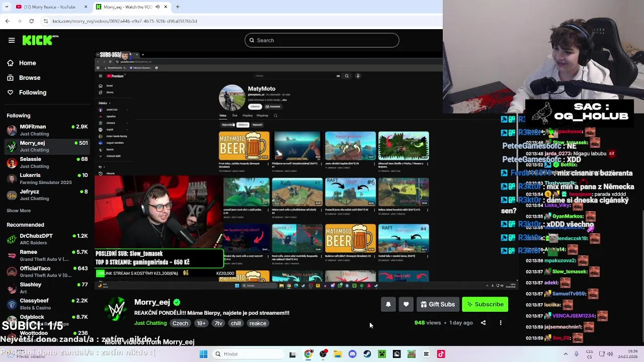
Task: Open OBS Studio from taskbar
Action: pyautogui.click(x=323, y=354)
